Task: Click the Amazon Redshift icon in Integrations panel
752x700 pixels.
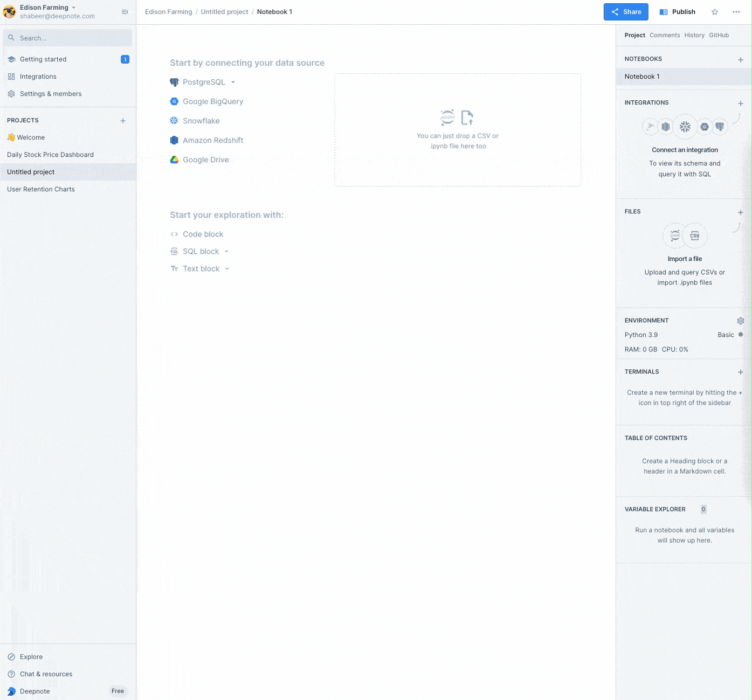Action: click(666, 126)
